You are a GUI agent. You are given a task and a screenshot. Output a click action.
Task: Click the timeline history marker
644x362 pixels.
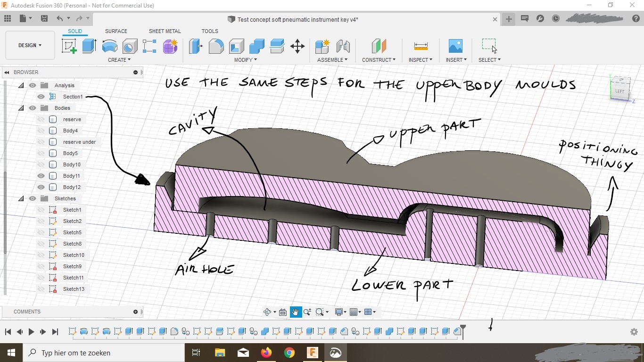[x=463, y=331]
